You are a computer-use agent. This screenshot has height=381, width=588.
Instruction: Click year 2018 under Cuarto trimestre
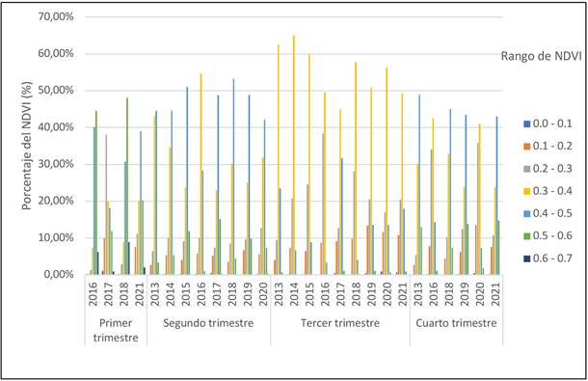click(449, 294)
